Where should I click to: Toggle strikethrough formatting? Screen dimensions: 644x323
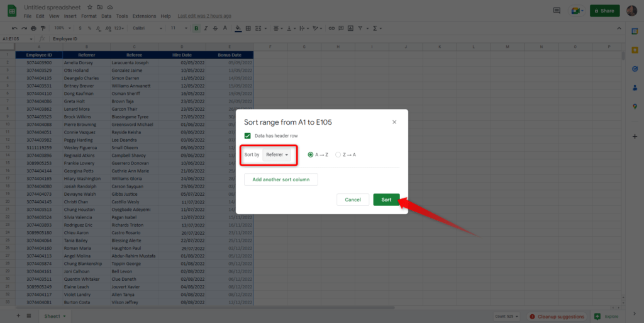(x=215, y=28)
